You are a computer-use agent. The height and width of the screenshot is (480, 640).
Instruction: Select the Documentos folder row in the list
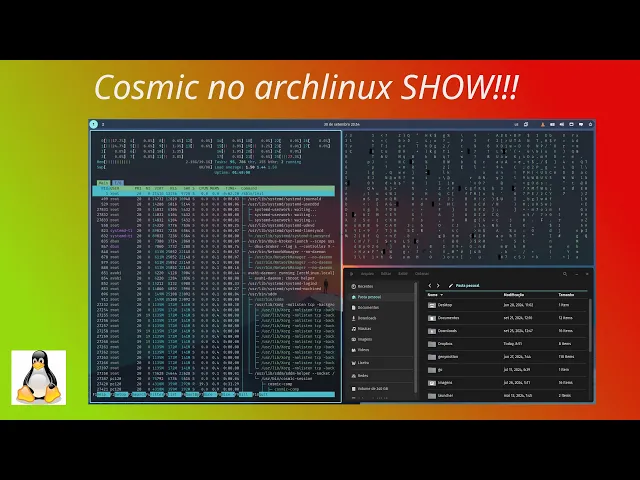point(507,318)
